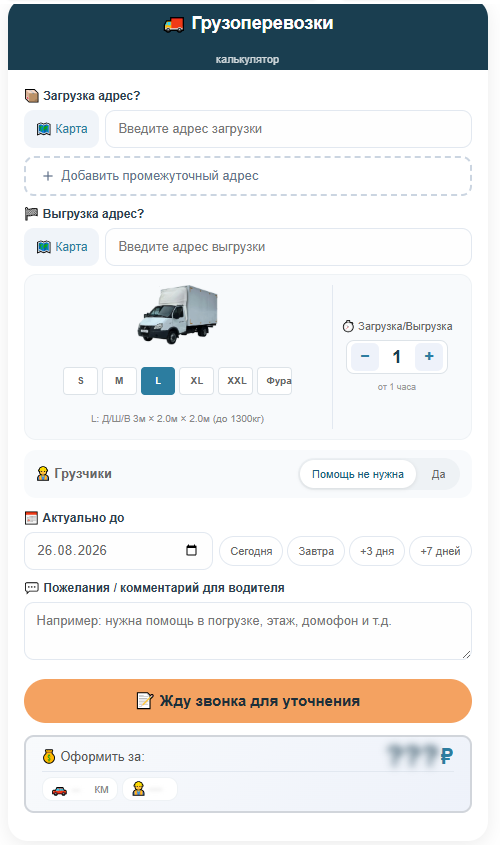Screen dimensions: 500x845
Task: Set the date to Завтра
Action: point(316,551)
